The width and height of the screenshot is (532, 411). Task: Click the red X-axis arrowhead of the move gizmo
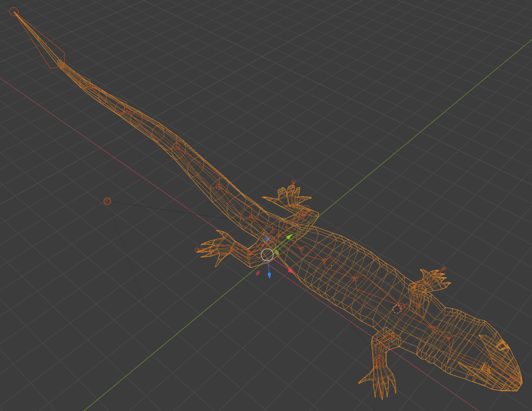pos(291,271)
